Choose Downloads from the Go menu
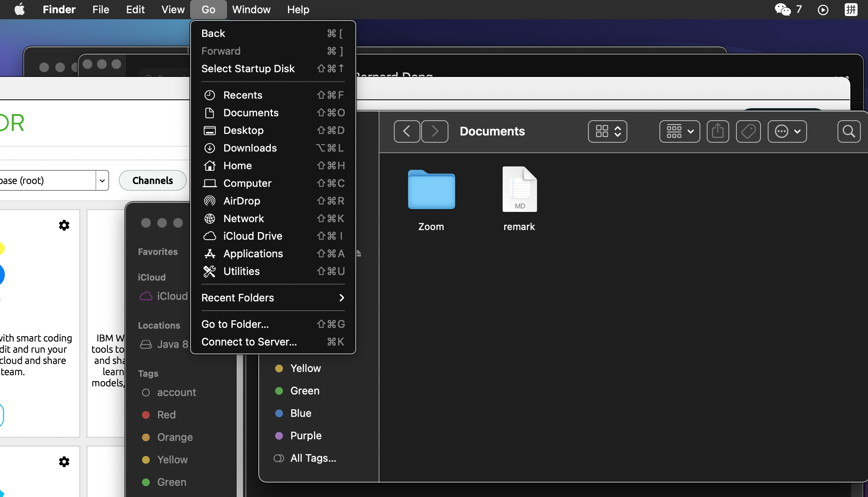This screenshot has height=497, width=868. pos(273,148)
